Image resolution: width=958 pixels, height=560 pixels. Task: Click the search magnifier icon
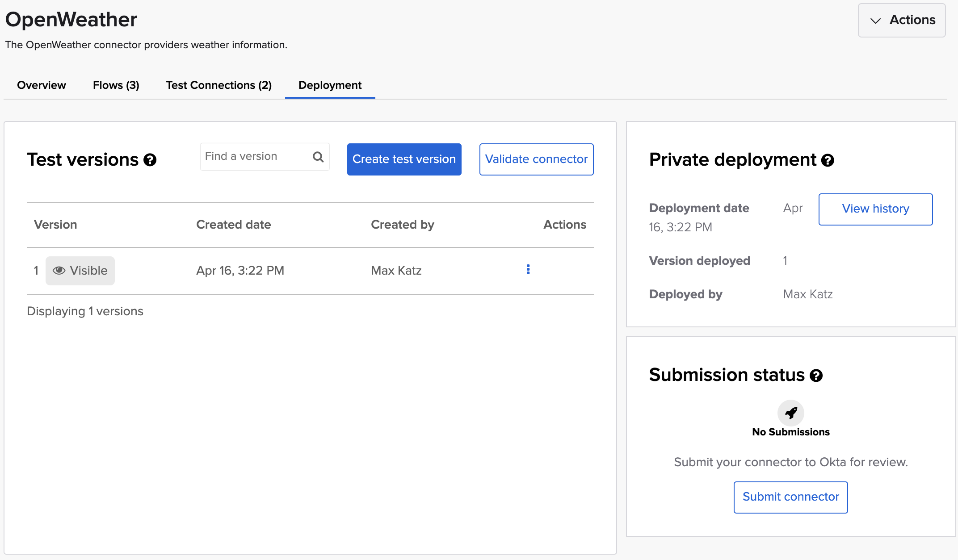pyautogui.click(x=318, y=157)
